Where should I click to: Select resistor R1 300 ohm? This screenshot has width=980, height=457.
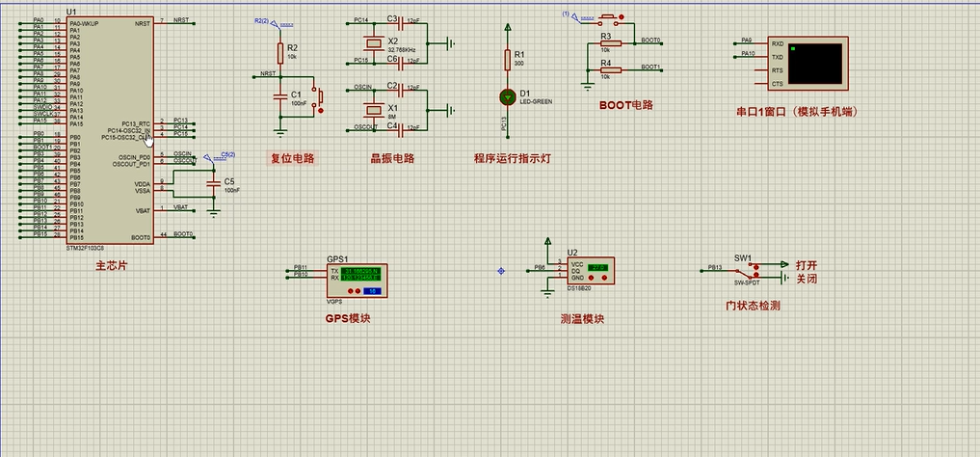click(508, 60)
